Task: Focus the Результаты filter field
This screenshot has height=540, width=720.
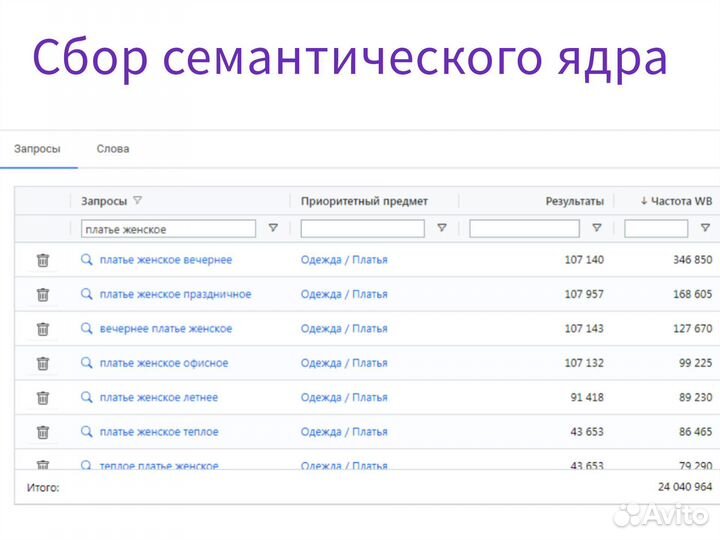Action: pos(524,229)
